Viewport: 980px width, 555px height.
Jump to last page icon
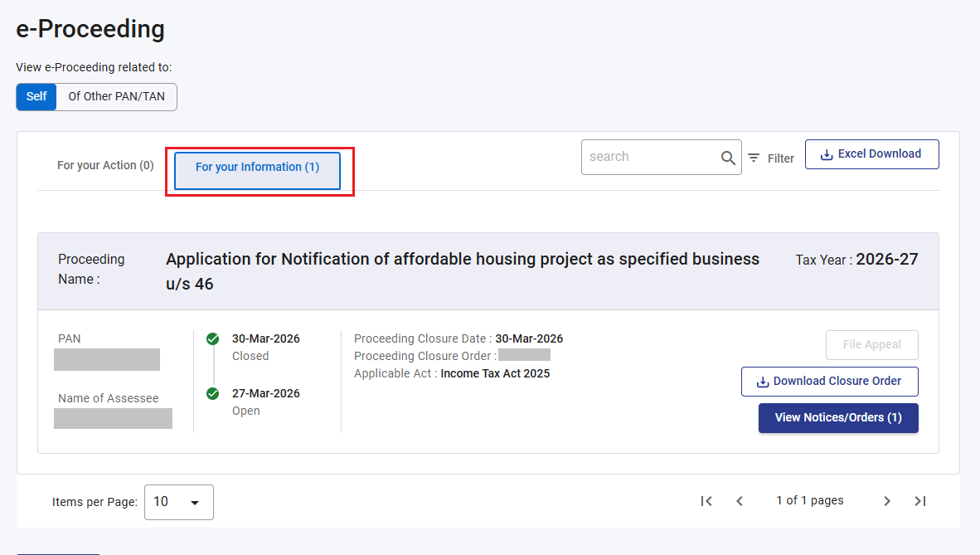pos(920,501)
